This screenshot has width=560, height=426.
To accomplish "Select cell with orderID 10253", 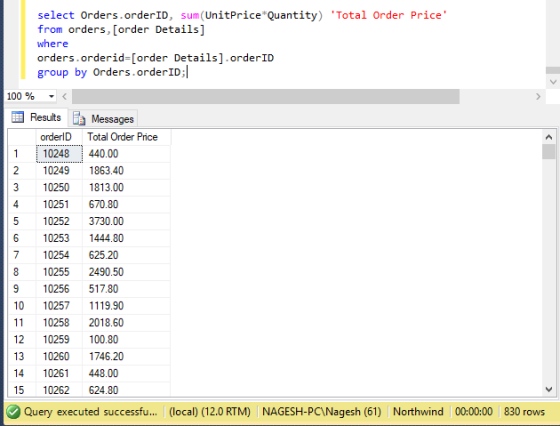I will click(59, 238).
